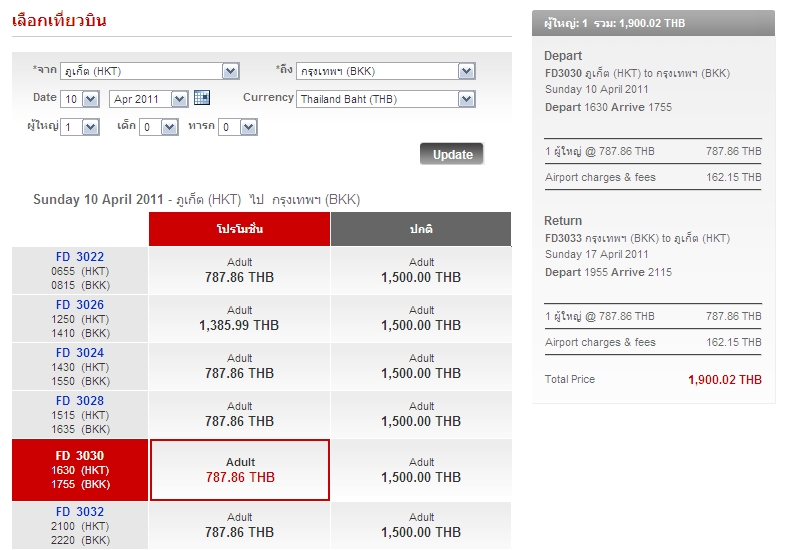Click 'Depart 1630 Arrive 1755' text

click(x=608, y=107)
